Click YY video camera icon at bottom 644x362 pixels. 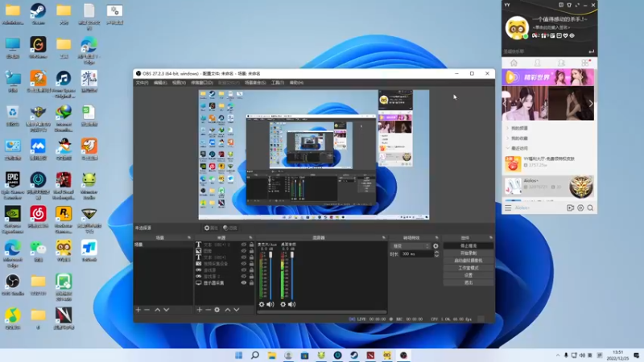click(x=570, y=208)
